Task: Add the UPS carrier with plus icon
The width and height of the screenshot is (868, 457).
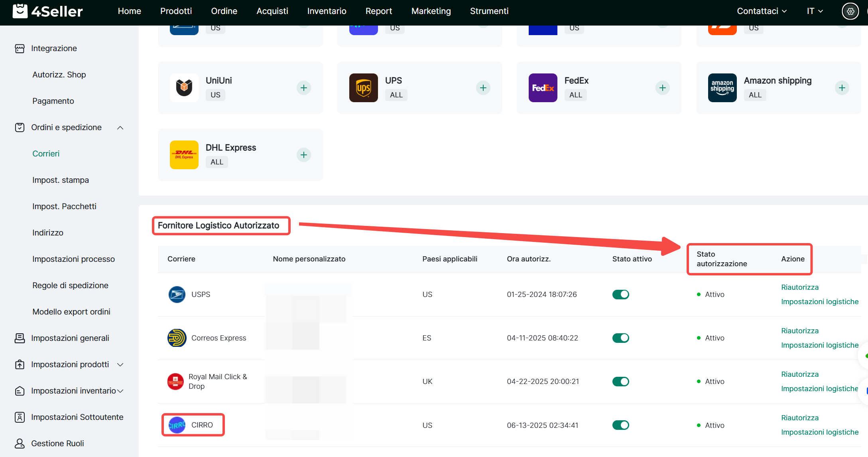Action: coord(483,88)
